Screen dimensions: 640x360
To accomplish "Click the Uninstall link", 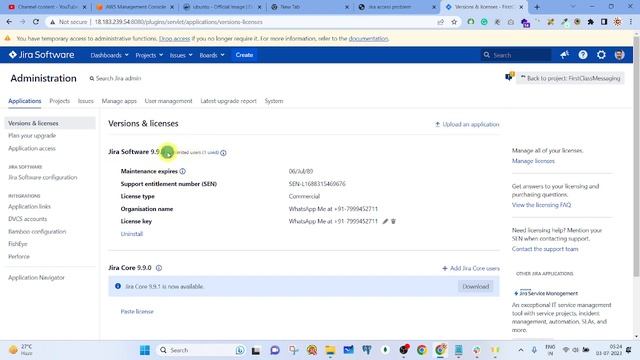I will pyautogui.click(x=132, y=234).
